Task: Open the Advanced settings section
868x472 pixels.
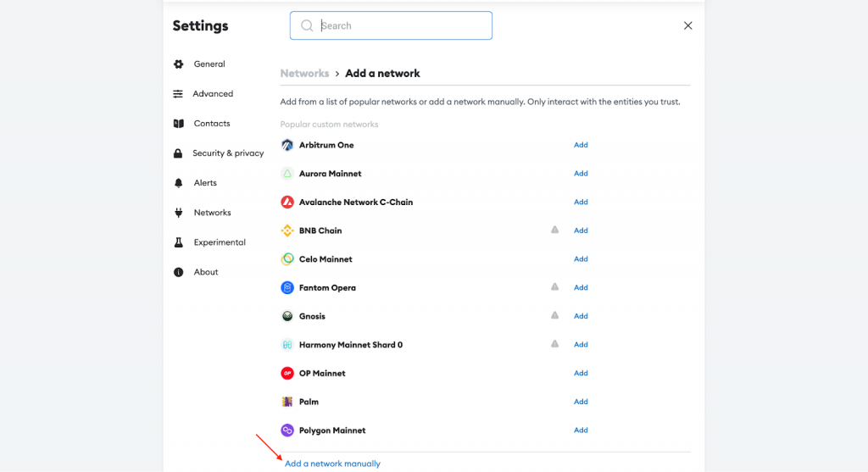Action: tap(213, 94)
